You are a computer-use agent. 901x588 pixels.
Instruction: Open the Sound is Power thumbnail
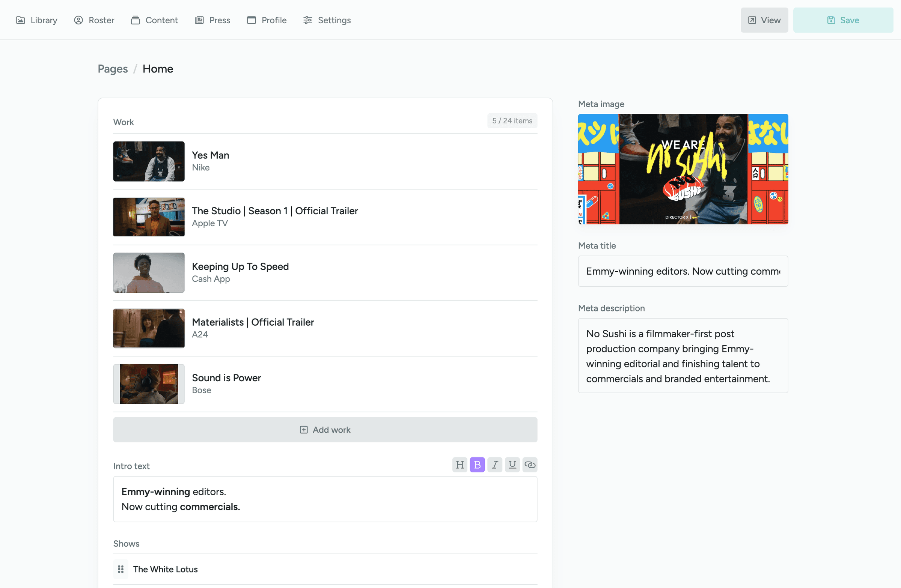pyautogui.click(x=149, y=384)
